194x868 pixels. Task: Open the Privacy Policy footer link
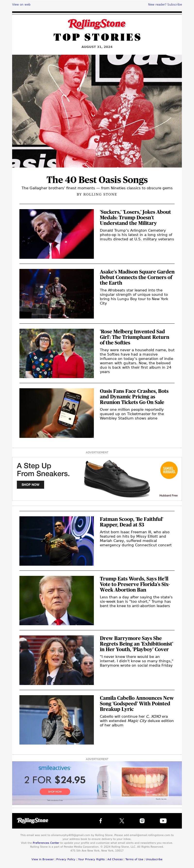65,859
